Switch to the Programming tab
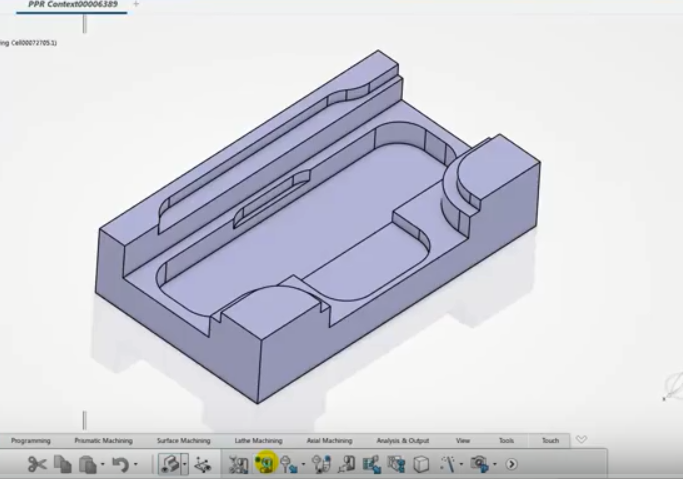This screenshot has height=479, width=683. click(x=30, y=441)
